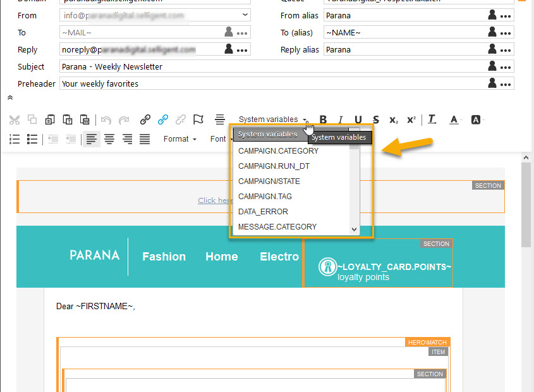Open the text color picker
The width and height of the screenshot is (534, 392).
(454, 119)
